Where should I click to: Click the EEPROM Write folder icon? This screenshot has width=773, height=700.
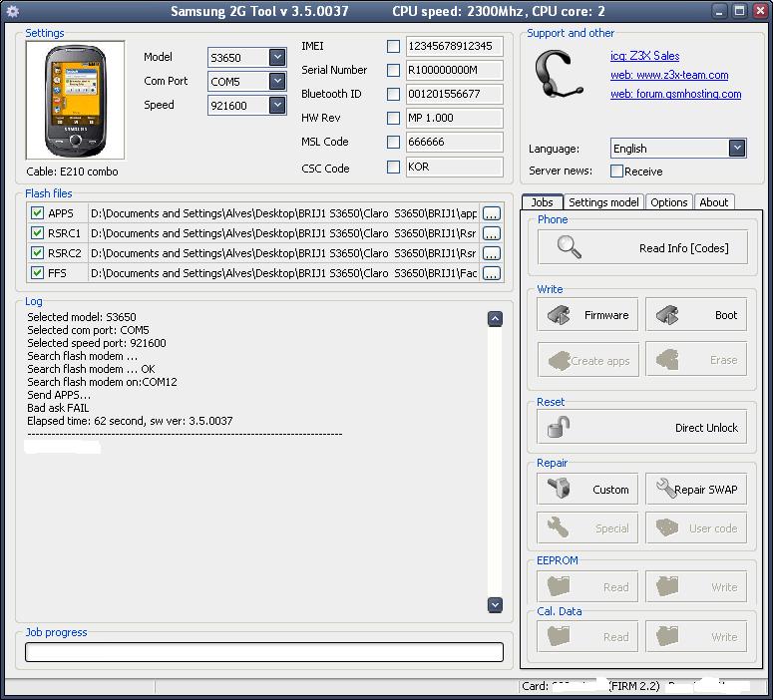pos(667,586)
